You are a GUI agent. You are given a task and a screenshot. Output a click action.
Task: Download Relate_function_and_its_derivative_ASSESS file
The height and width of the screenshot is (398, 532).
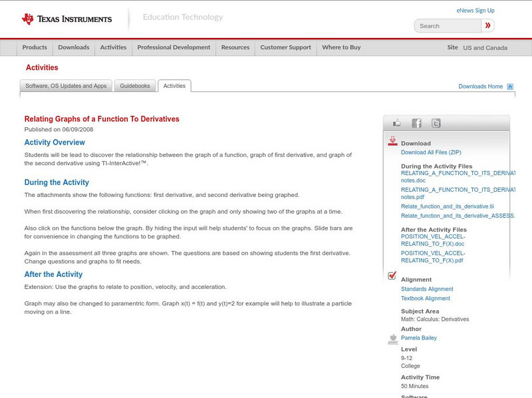[458, 216]
